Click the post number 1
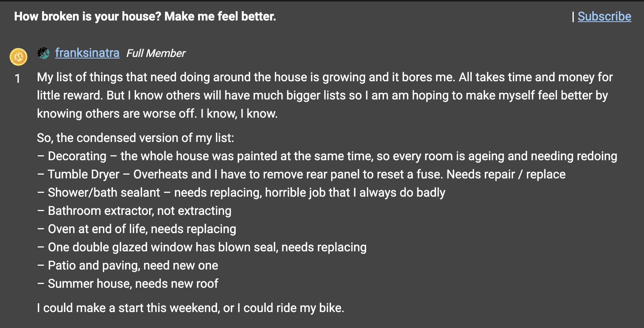Viewport: 644px width, 328px height. (x=17, y=79)
